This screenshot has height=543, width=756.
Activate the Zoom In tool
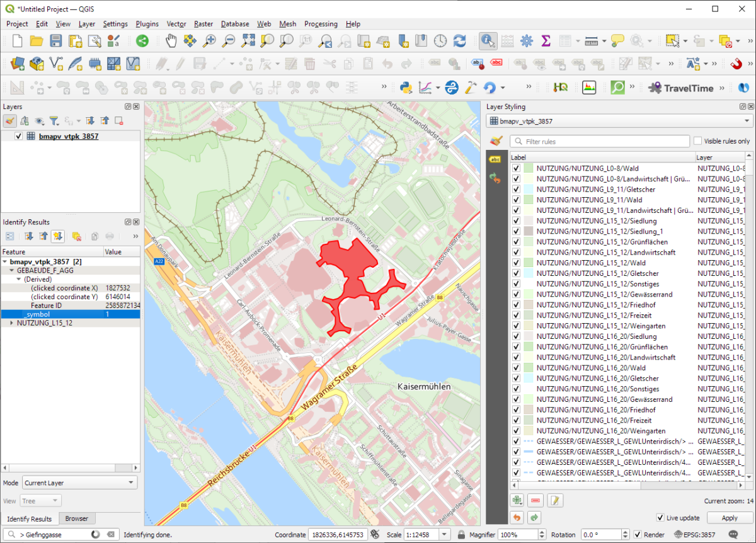(x=208, y=40)
